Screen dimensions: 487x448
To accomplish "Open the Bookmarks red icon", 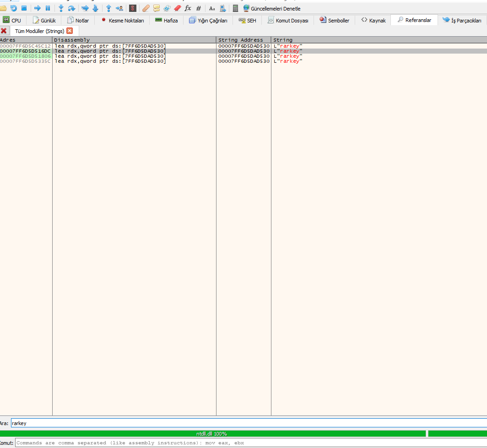I will click(177, 8).
